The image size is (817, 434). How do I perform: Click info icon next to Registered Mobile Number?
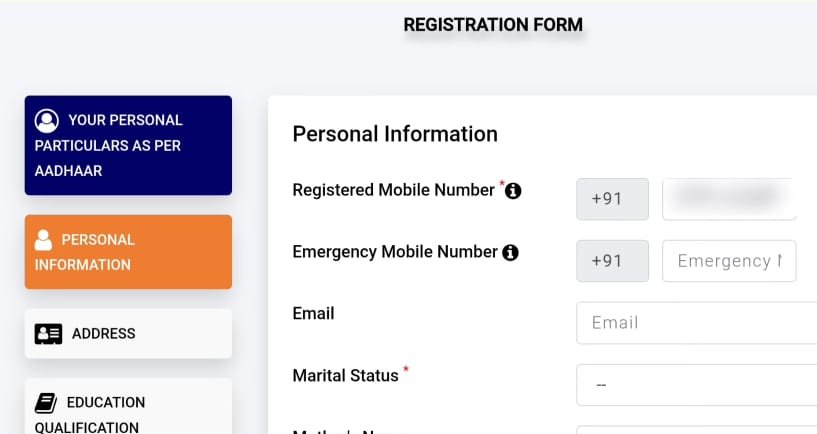[x=513, y=190]
